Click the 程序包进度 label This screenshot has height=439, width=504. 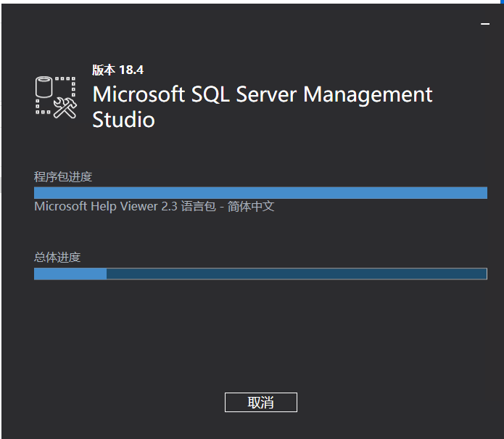pyautogui.click(x=63, y=176)
